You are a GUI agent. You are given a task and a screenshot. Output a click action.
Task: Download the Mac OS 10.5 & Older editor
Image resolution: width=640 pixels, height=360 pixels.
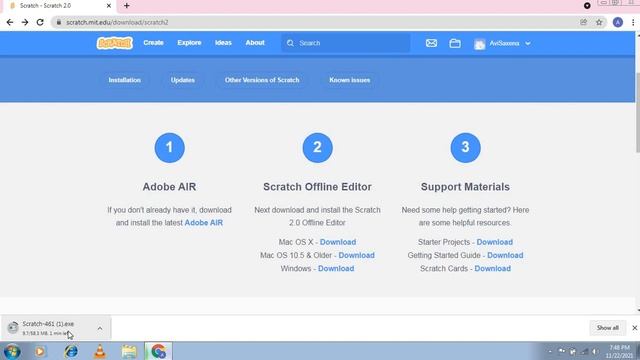[x=356, y=255]
